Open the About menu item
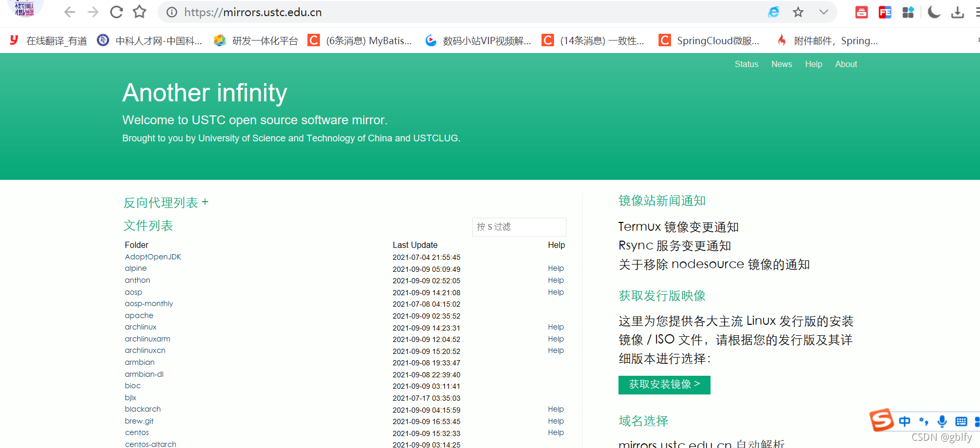The width and height of the screenshot is (980, 448). point(846,64)
